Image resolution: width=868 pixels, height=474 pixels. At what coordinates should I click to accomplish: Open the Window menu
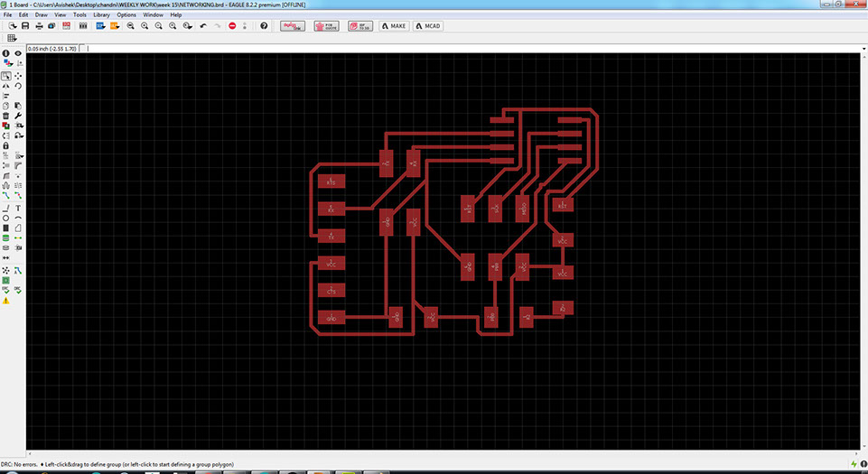153,15
